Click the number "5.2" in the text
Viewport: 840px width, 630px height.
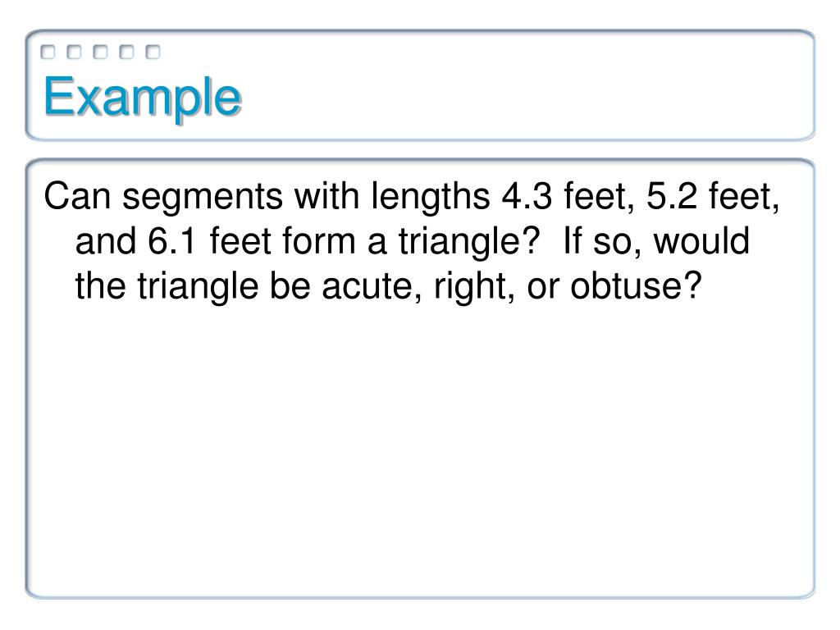tap(673, 196)
